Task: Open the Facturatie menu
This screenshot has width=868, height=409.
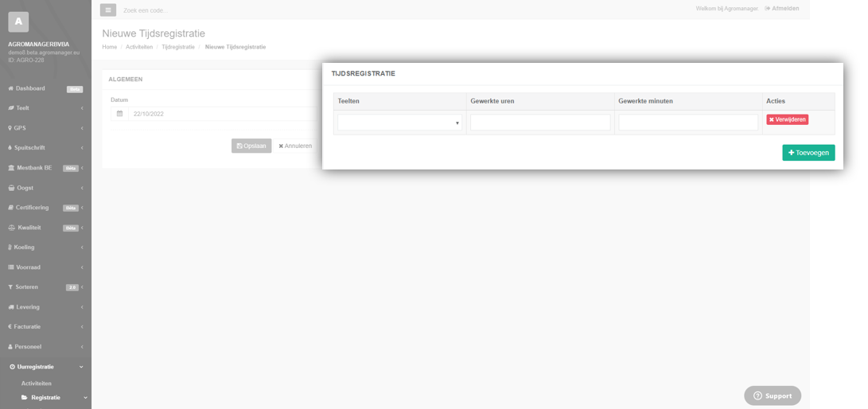Action: [x=45, y=327]
